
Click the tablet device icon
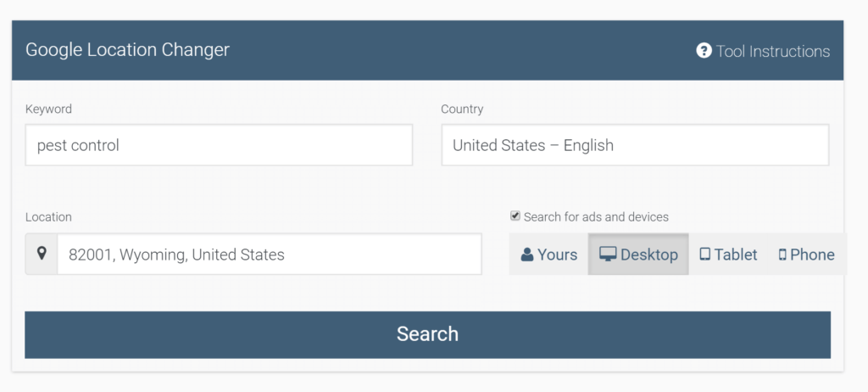click(704, 254)
